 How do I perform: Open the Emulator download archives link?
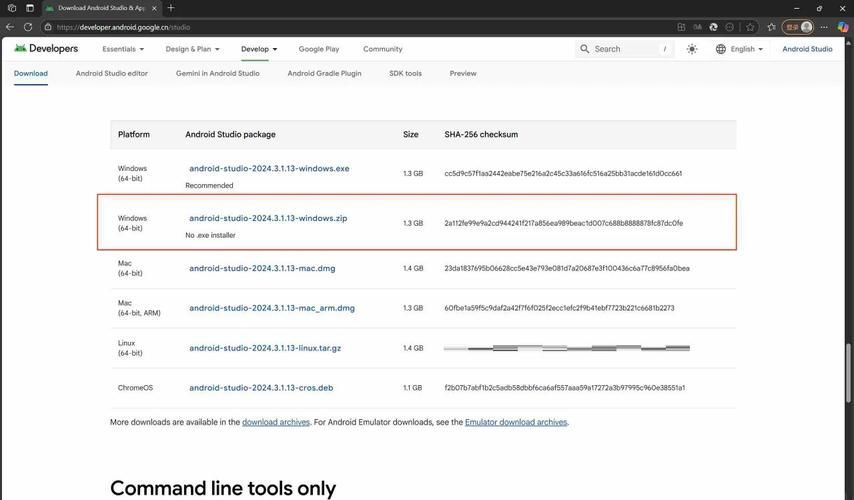point(516,422)
